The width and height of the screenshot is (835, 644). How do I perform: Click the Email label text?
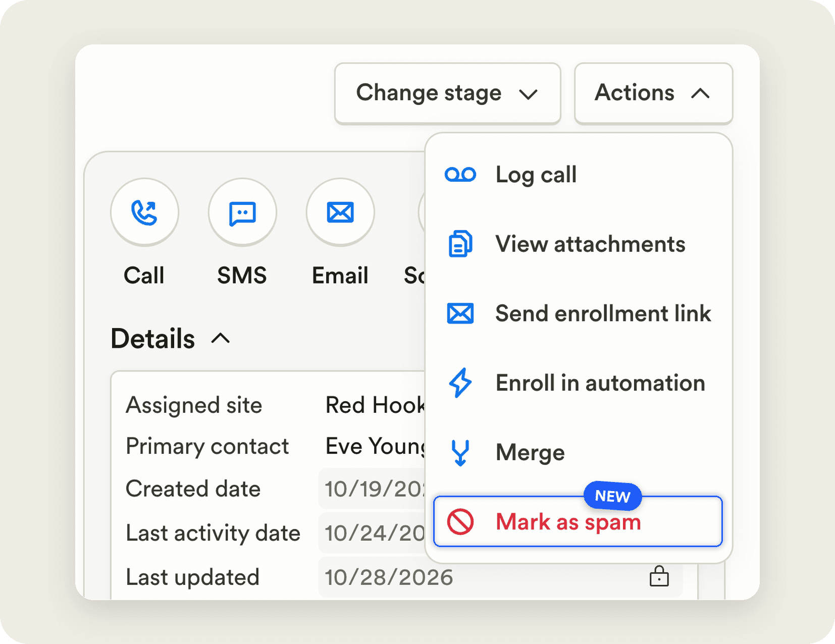coord(340,276)
